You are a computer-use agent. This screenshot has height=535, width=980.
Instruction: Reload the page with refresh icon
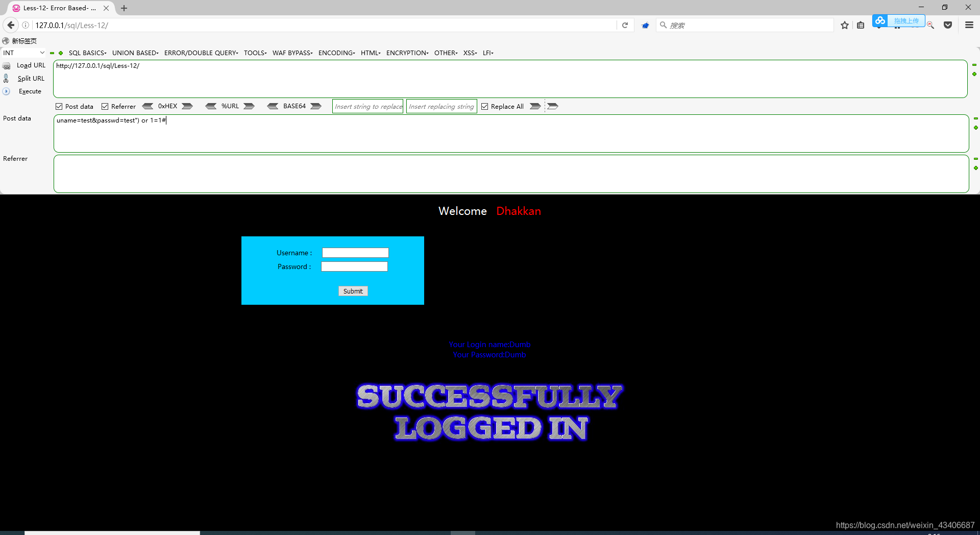pyautogui.click(x=625, y=25)
